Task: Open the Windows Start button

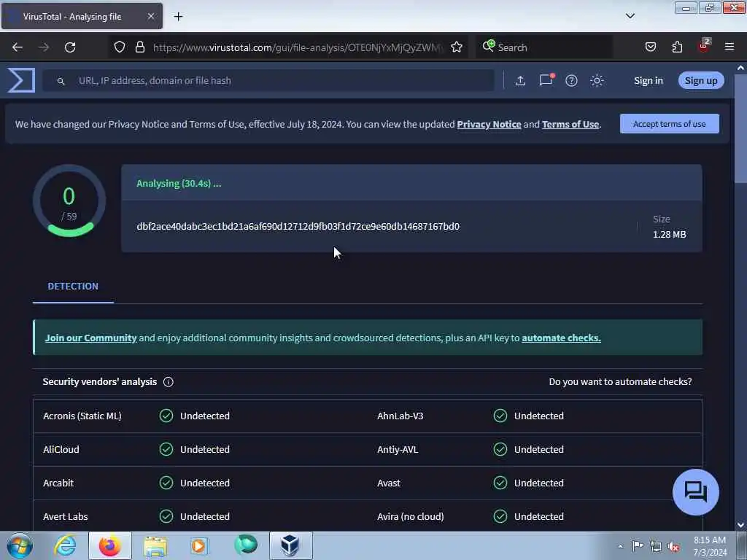Action: pos(20,545)
